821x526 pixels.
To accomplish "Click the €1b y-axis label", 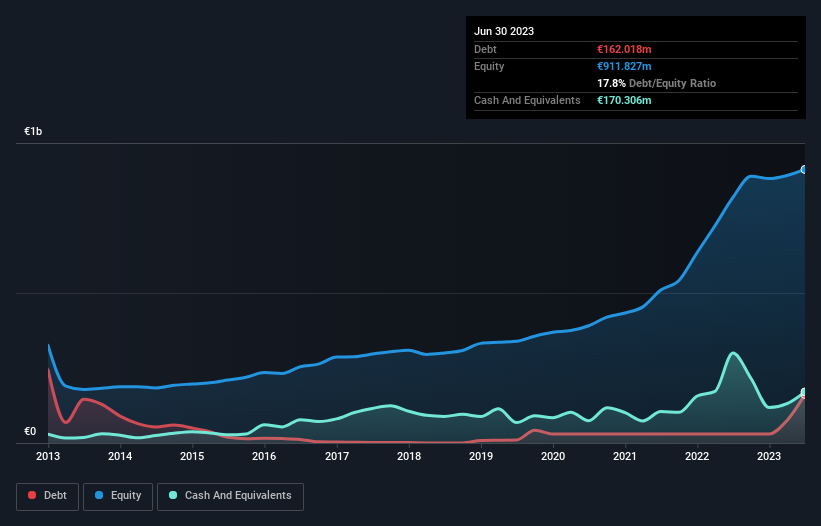I will click(x=33, y=131).
